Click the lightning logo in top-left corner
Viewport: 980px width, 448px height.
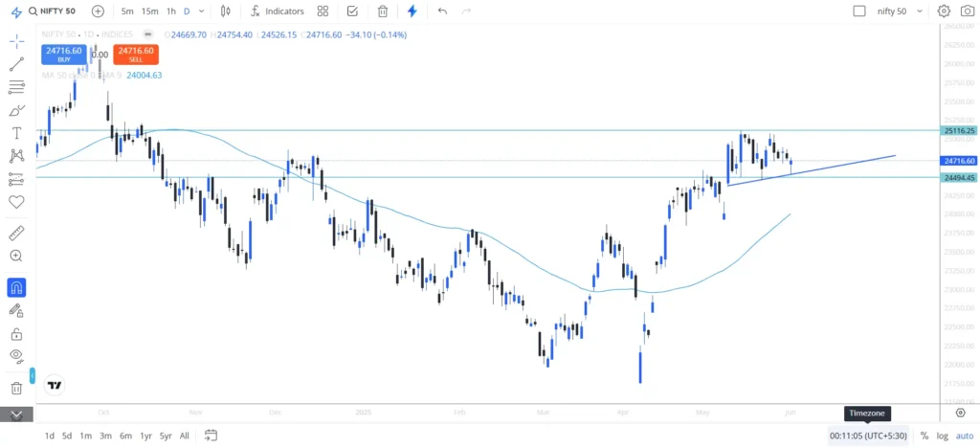(17, 11)
